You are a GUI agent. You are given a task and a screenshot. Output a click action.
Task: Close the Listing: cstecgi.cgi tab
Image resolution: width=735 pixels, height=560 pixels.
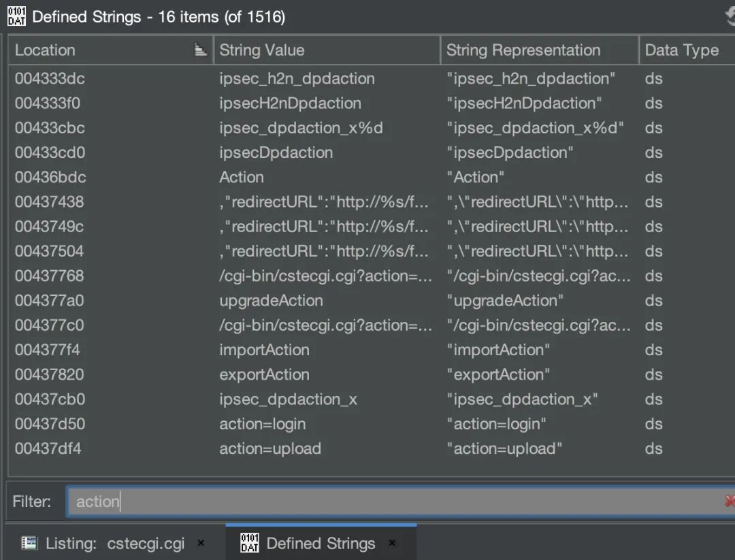click(201, 543)
